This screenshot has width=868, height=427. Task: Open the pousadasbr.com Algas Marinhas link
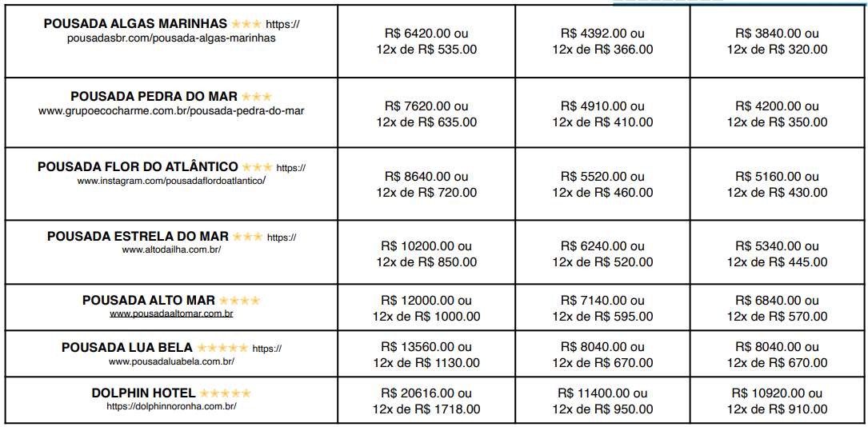click(171, 38)
